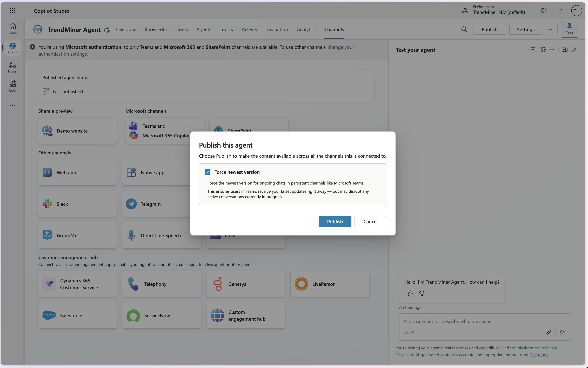Open Agents in left sidebar

pos(12,48)
